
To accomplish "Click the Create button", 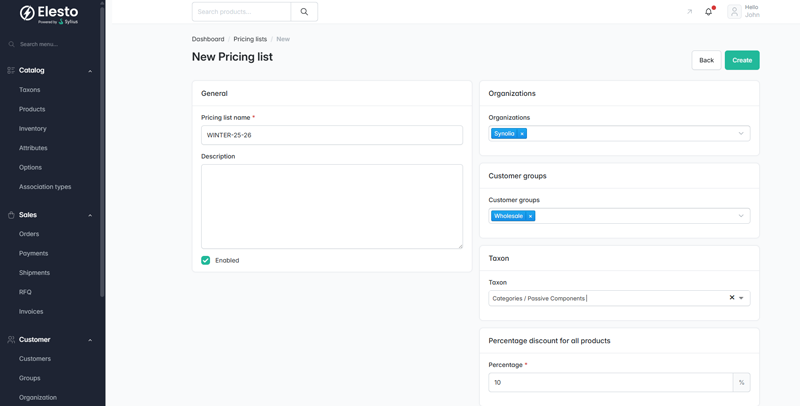I will tap(741, 60).
